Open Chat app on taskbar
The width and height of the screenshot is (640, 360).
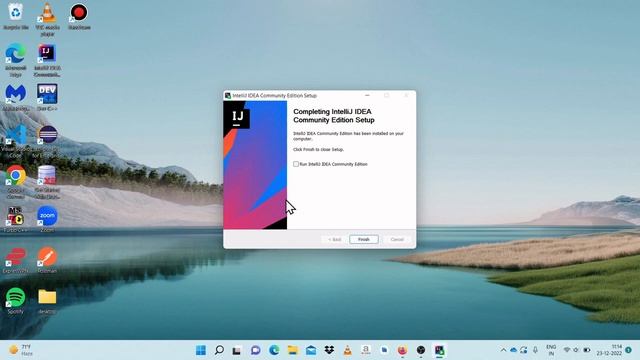[x=256, y=350]
